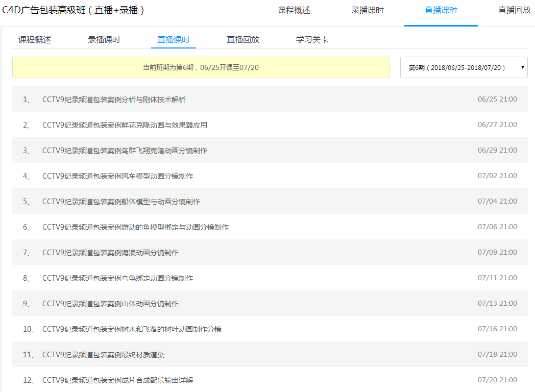This screenshot has width=535, height=392.
Task: Switch to the 录播课时 sub-tab
Action: click(104, 39)
